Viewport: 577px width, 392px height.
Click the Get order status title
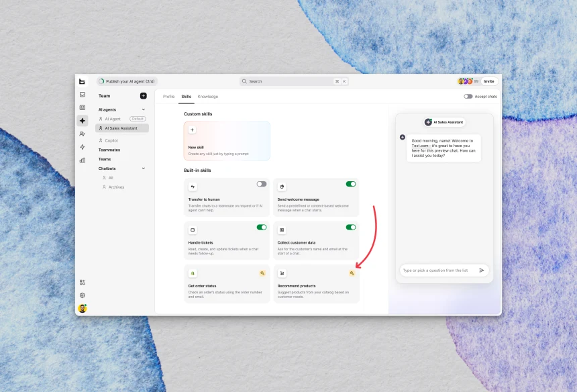(x=202, y=286)
